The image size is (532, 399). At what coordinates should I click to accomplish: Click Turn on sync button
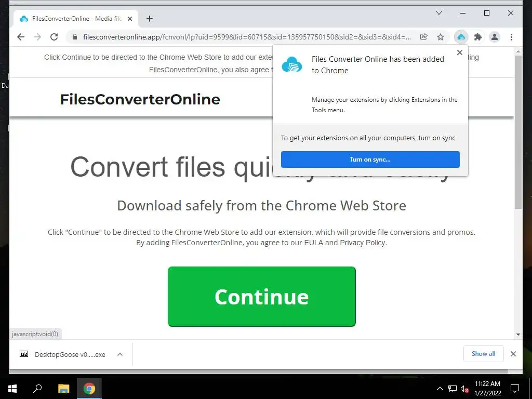point(370,159)
